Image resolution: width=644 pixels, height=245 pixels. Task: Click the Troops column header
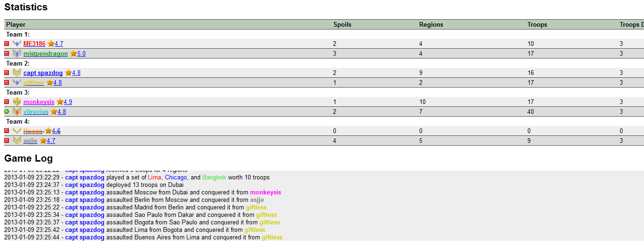coord(537,24)
